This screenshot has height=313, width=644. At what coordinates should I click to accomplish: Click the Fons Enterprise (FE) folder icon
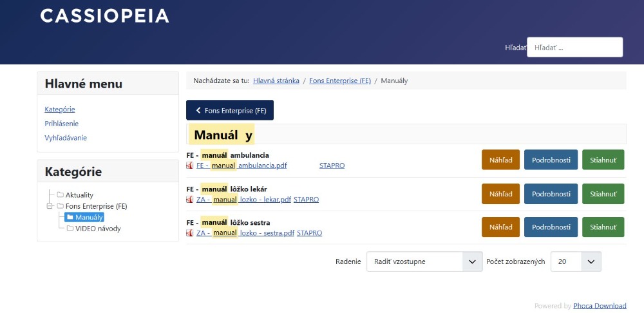61,206
